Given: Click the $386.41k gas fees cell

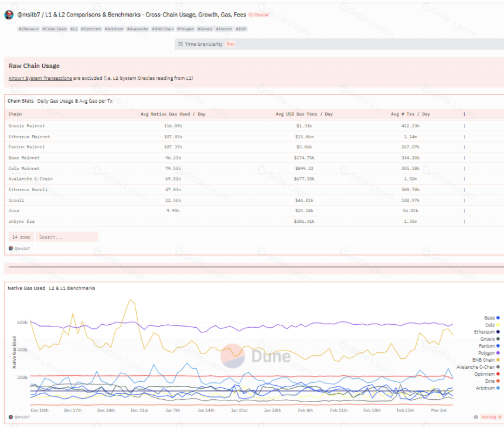Looking at the screenshot, I should tap(304, 222).
